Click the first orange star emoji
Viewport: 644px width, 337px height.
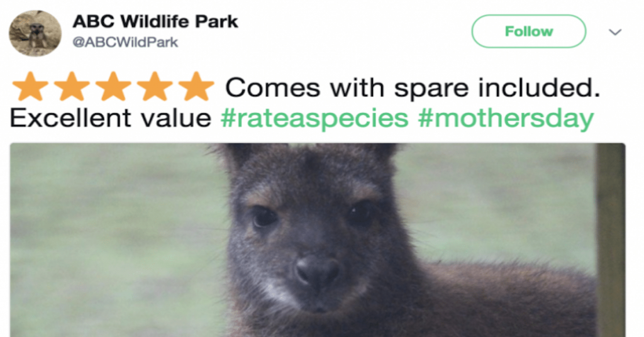30,87
